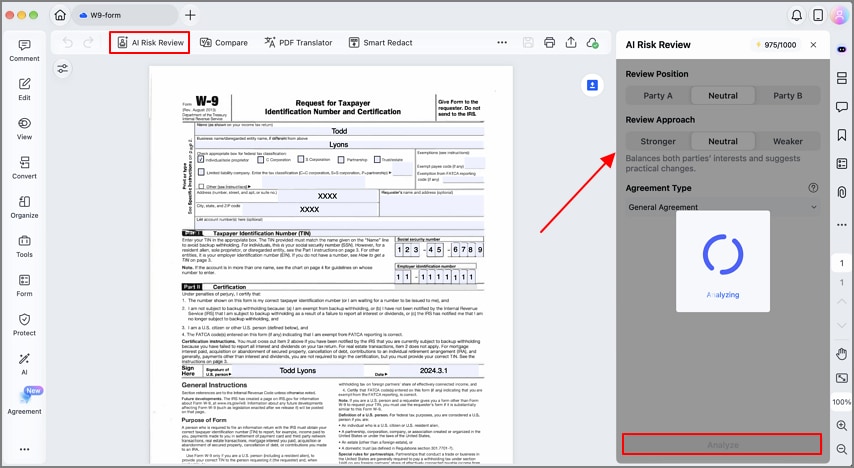Open the Compare tool in the toolbar

(x=223, y=42)
